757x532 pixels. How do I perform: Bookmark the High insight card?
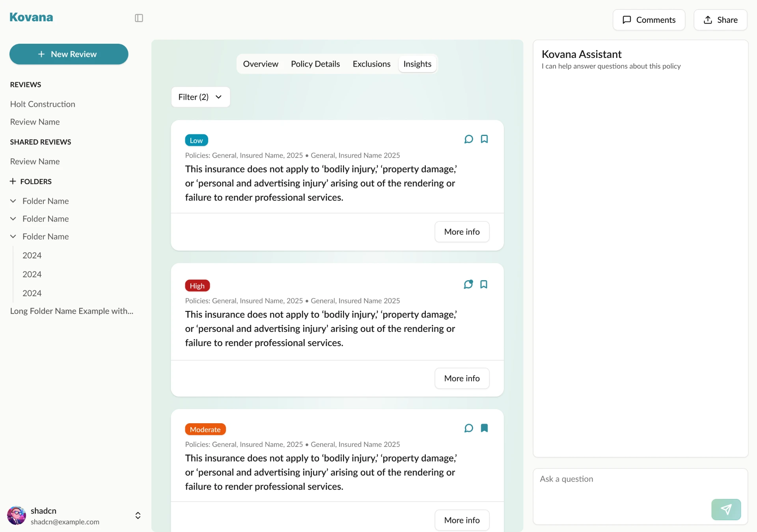coord(484,285)
